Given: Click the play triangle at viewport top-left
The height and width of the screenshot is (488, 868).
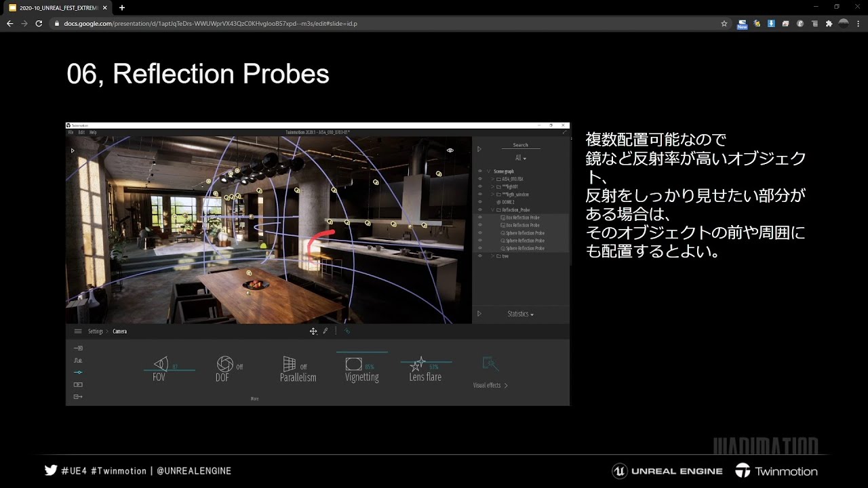Looking at the screenshot, I should (x=73, y=150).
